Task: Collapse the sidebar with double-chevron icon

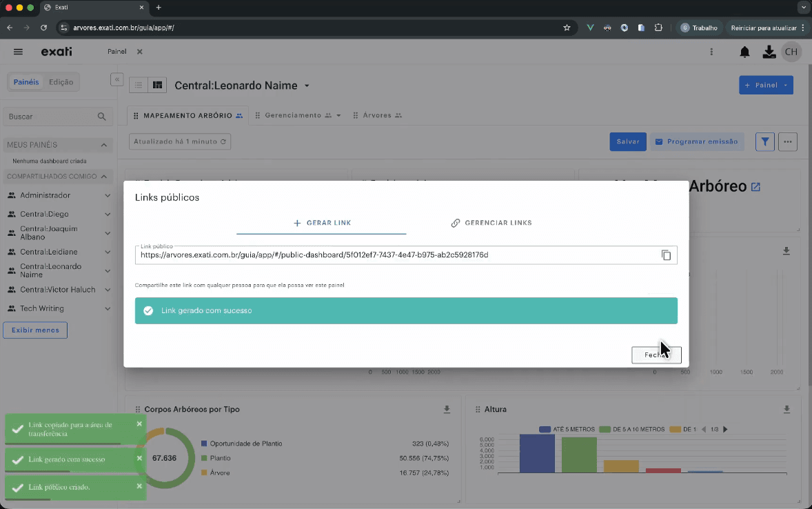Action: (x=117, y=79)
